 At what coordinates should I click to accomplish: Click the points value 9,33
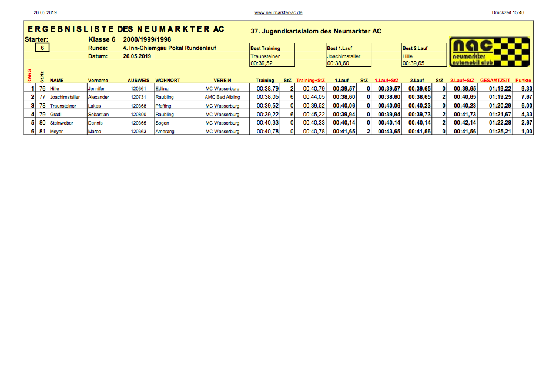527,89
